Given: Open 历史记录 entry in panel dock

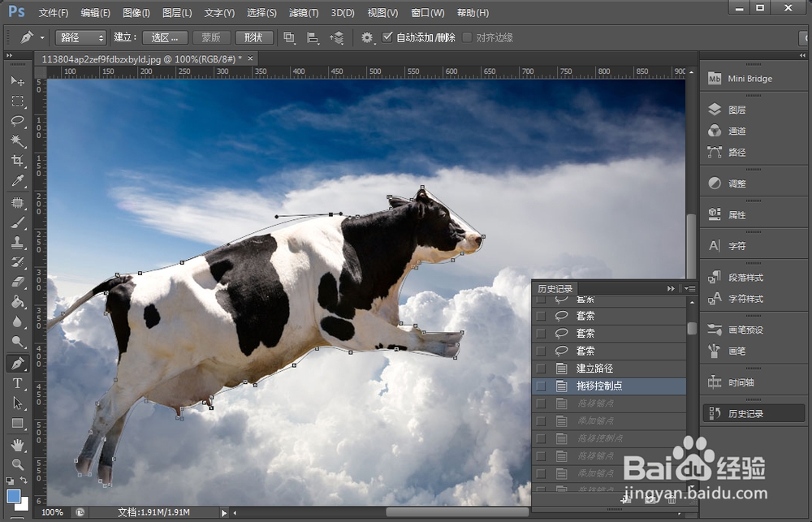Looking at the screenshot, I should (x=754, y=413).
